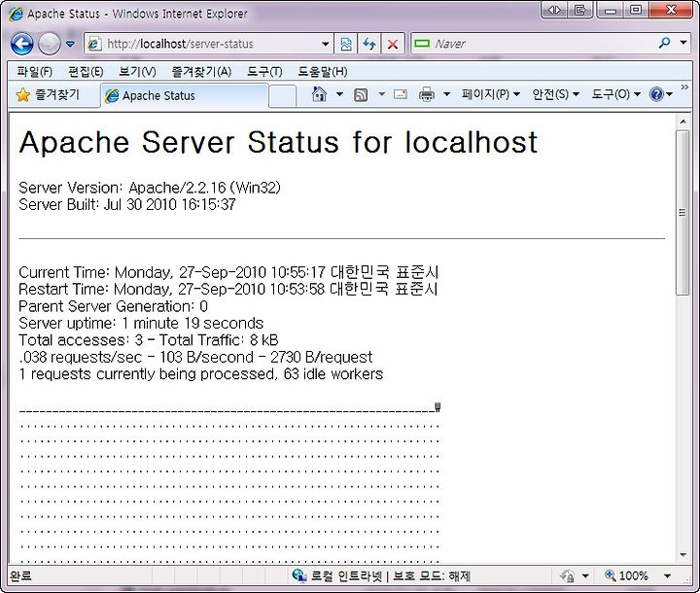Click the Print icon
Image resolution: width=700 pixels, height=593 pixels.
tap(427, 94)
